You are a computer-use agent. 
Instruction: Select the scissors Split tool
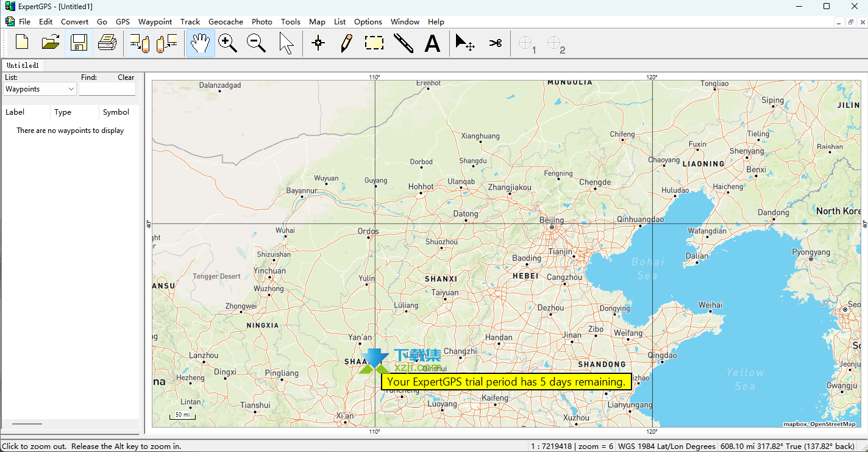click(495, 43)
